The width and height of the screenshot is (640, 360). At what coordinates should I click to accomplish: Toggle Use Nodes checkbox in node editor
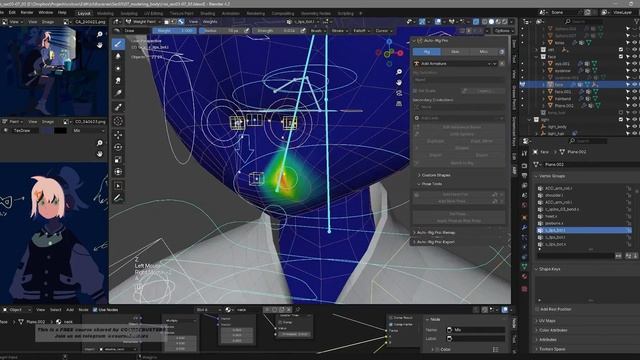point(95,310)
